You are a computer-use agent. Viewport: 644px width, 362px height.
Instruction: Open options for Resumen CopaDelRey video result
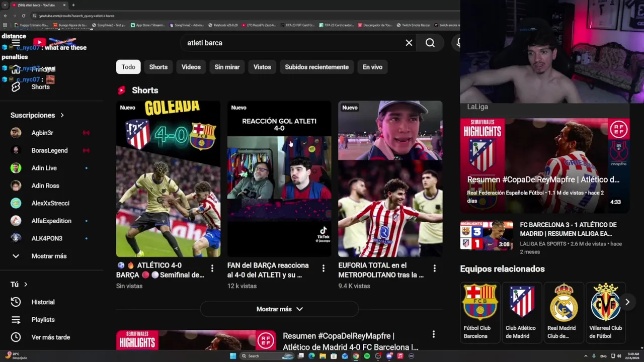click(434, 334)
